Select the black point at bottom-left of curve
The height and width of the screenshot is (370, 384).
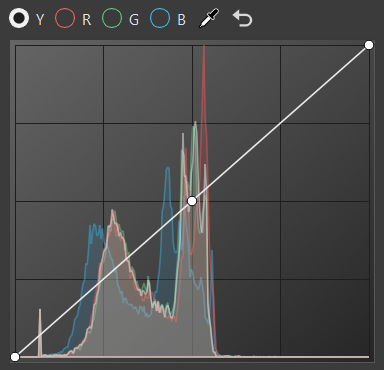[15, 357]
